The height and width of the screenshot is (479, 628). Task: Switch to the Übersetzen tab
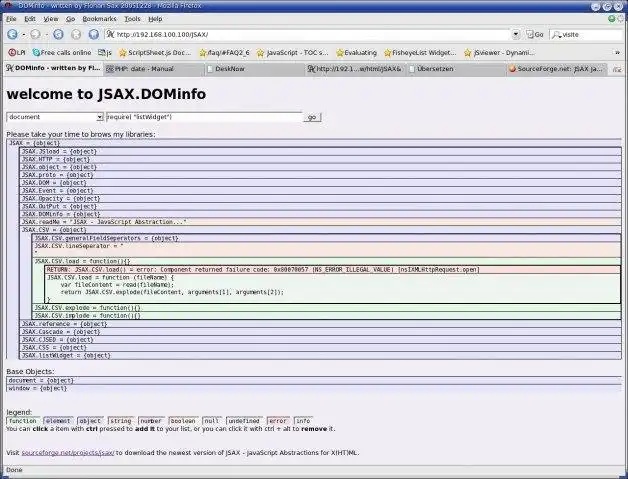(x=455, y=69)
